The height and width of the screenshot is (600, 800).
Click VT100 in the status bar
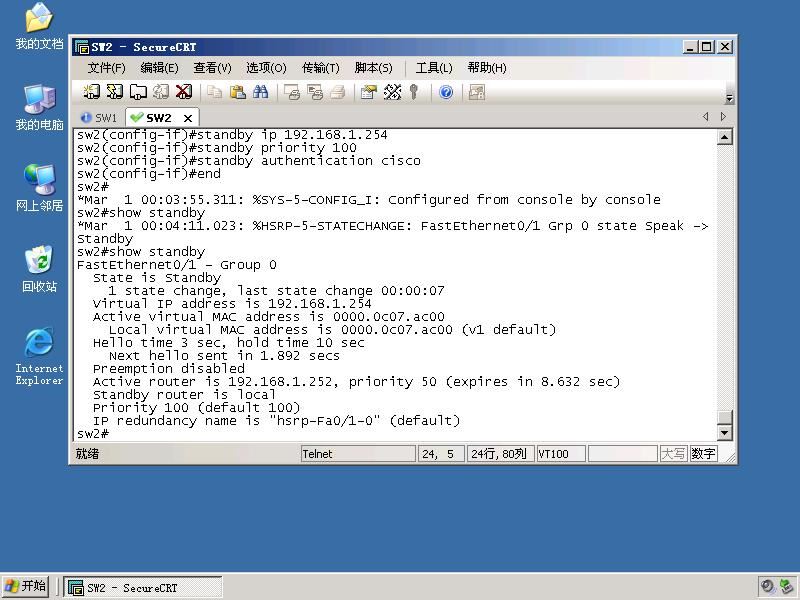point(560,454)
